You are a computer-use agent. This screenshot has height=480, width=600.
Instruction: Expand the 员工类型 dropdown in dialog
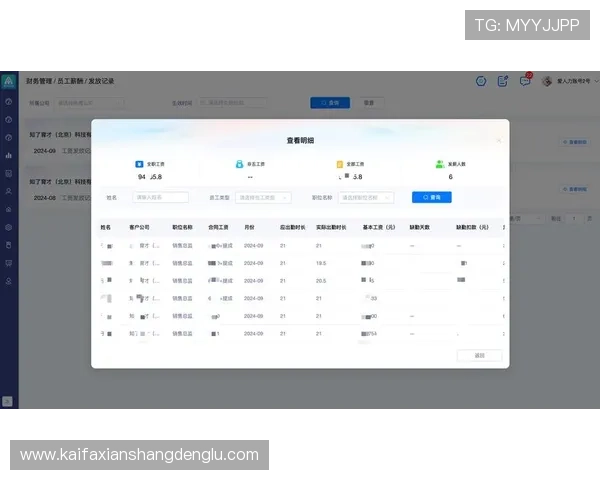point(264,198)
